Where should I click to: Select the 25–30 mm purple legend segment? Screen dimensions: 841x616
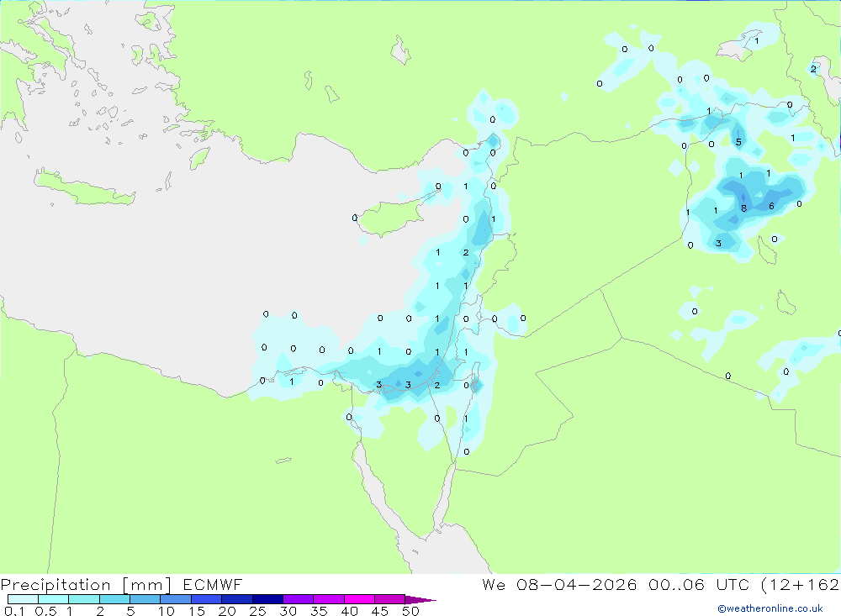pos(267,599)
